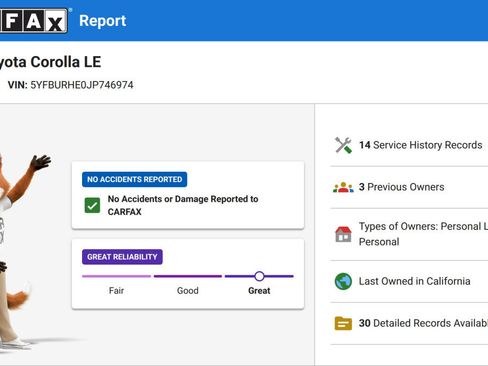Click the No Accidents Reported badge

tap(135, 179)
